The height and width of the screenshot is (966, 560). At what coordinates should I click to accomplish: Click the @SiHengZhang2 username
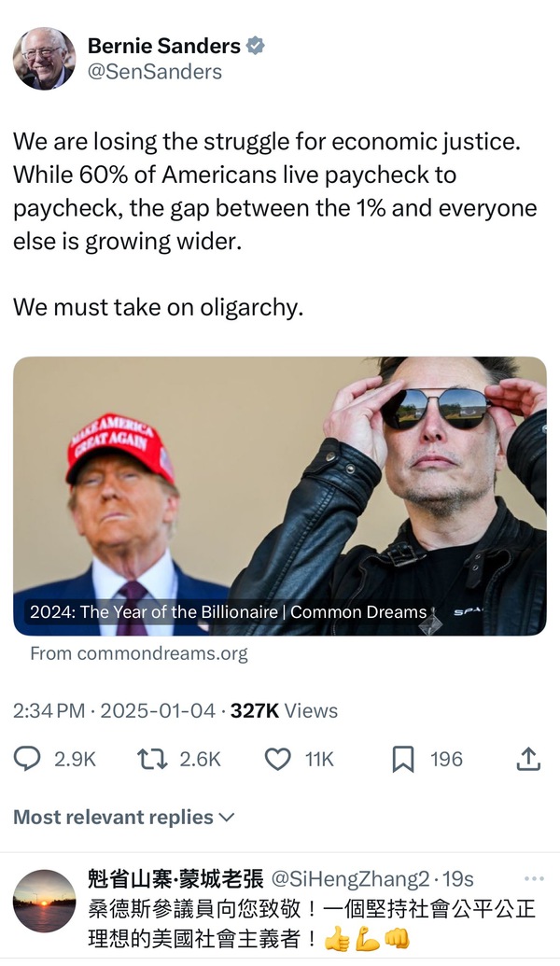(x=350, y=879)
